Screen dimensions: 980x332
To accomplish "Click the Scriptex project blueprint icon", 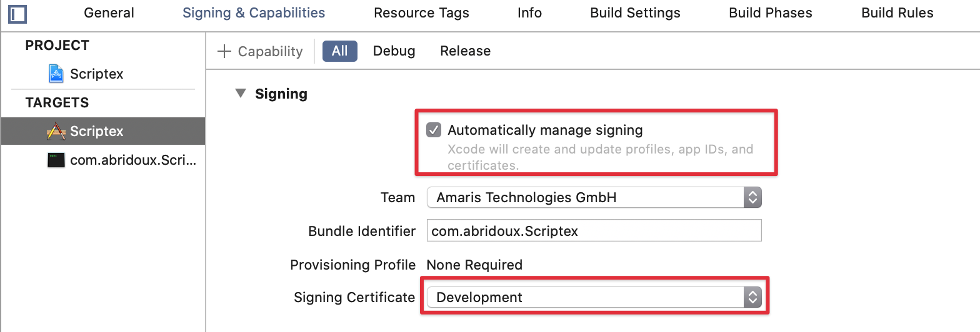I will pos(56,74).
